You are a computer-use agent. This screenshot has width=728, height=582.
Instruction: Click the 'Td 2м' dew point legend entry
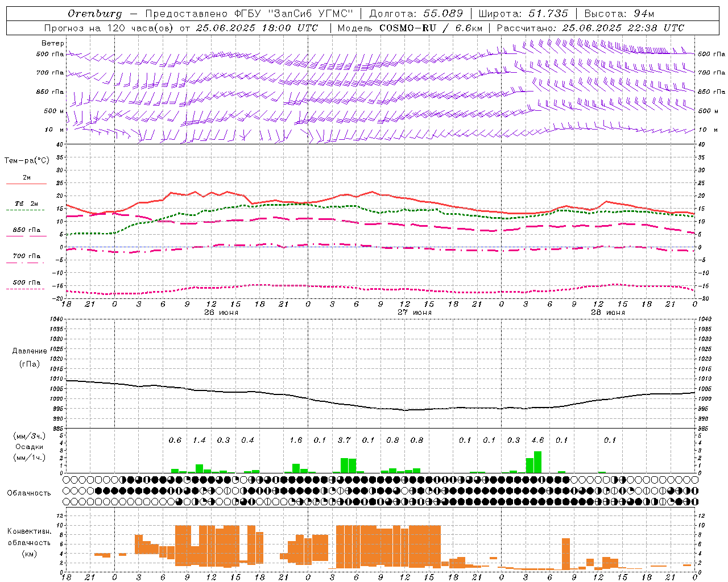pyautogui.click(x=26, y=203)
